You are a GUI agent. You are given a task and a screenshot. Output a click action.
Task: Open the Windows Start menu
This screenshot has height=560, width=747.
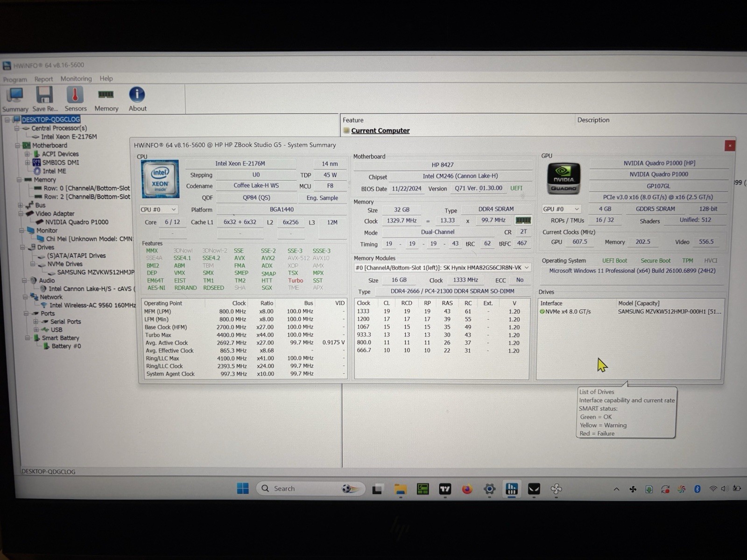(243, 489)
